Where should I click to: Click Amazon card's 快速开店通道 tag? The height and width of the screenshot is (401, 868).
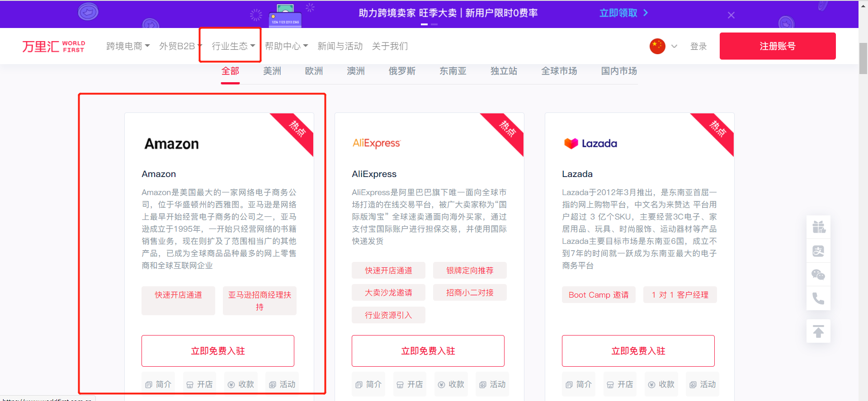[x=178, y=300]
